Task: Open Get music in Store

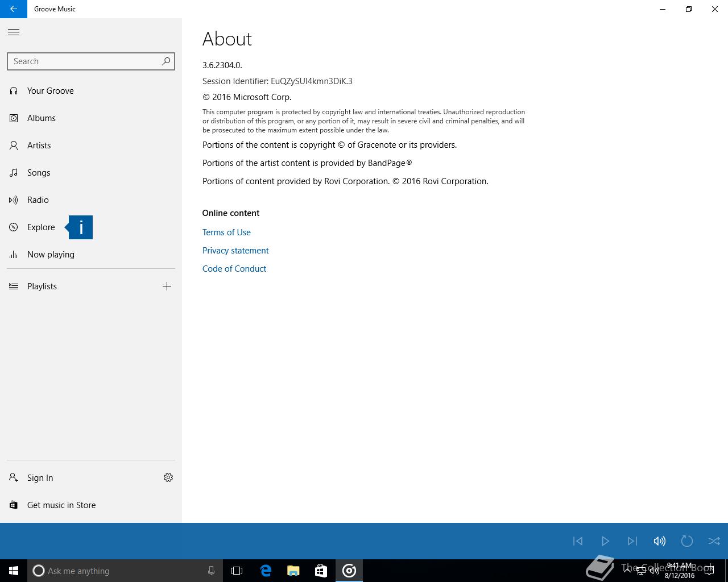Action: (91, 505)
